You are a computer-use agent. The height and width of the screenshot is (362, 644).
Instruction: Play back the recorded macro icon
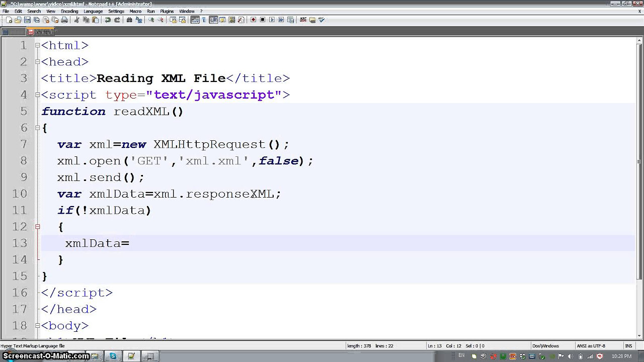coord(272,20)
